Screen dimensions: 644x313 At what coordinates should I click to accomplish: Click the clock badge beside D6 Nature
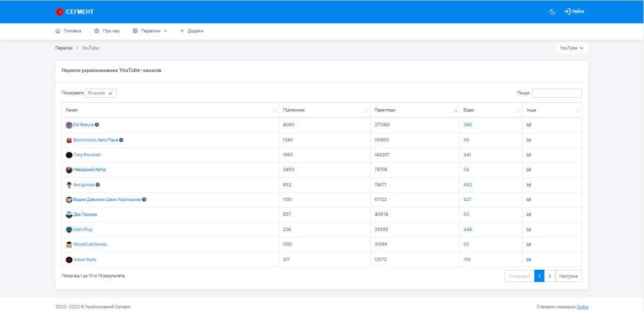coord(97,125)
